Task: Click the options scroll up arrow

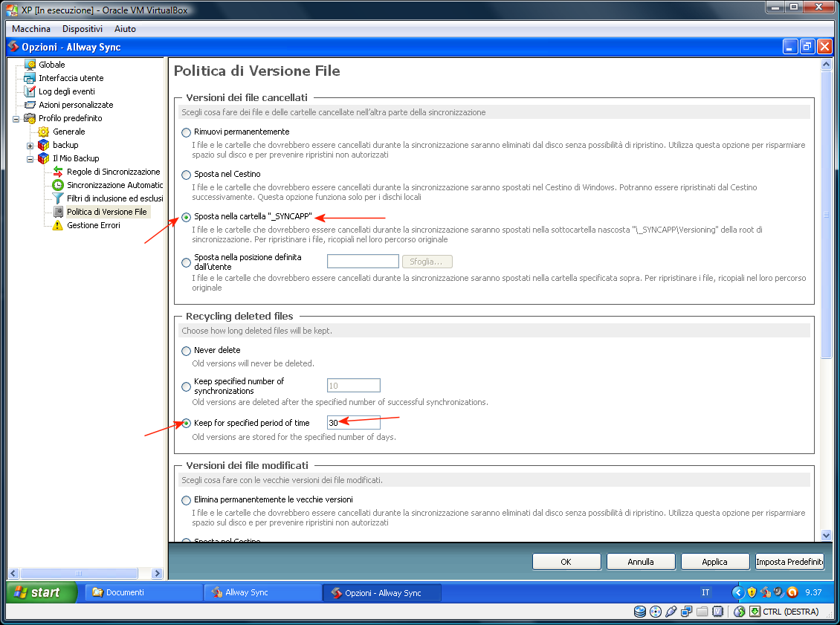Action: 826,65
